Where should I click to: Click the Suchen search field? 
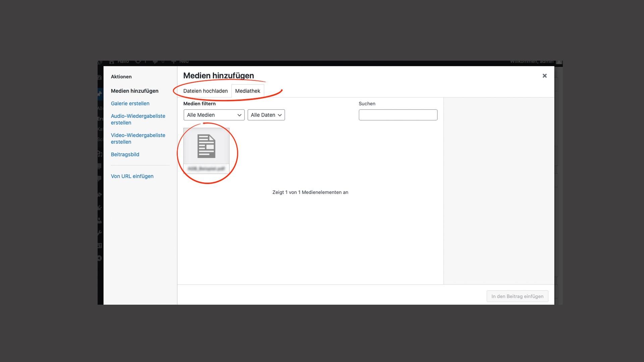coord(398,115)
